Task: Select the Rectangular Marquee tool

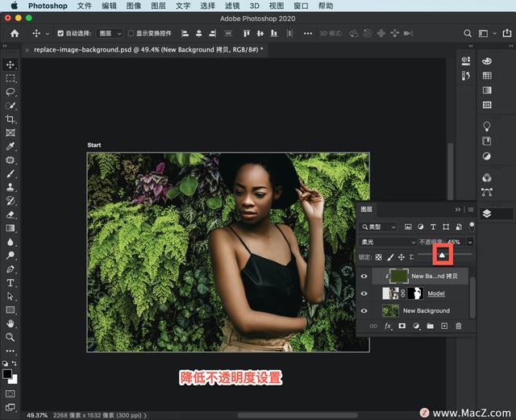Action: 10,78
